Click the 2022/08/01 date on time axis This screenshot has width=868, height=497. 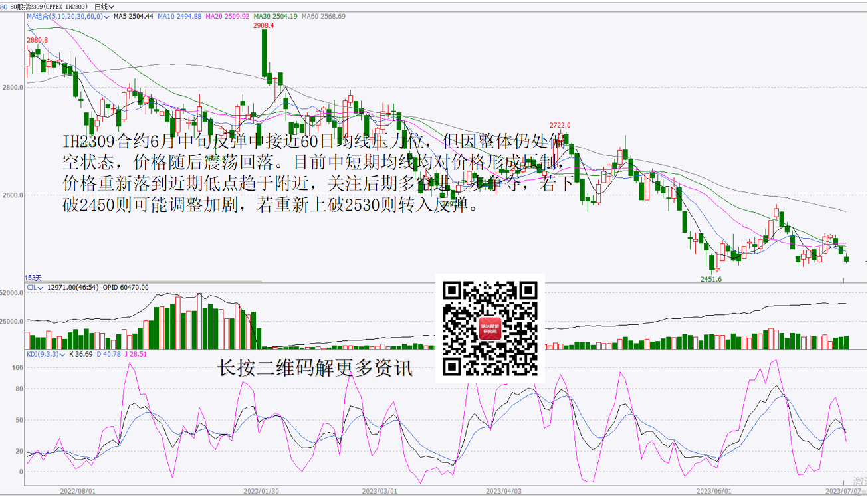(x=78, y=491)
